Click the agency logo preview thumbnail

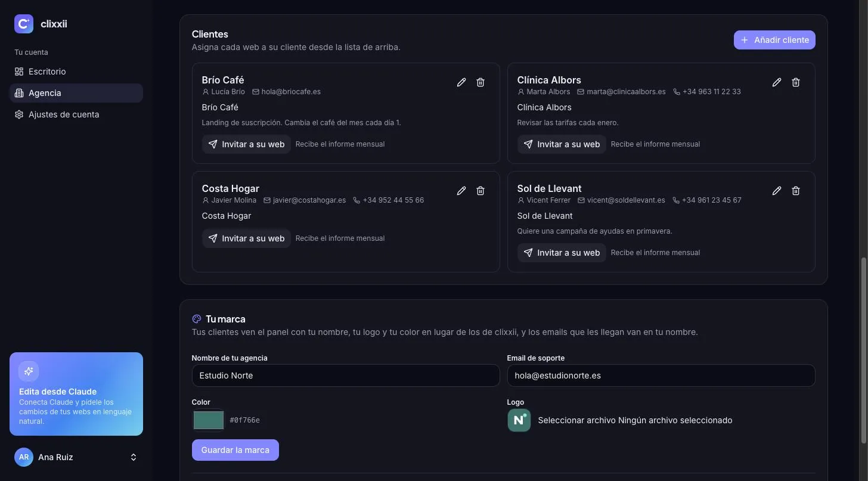pyautogui.click(x=519, y=420)
